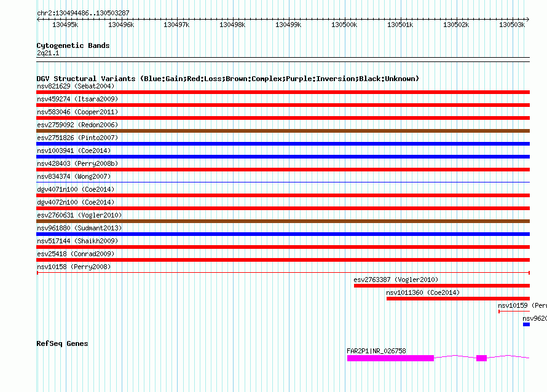
Task: Select the small magenta FAR2P1 exon block
Action: pos(481,358)
